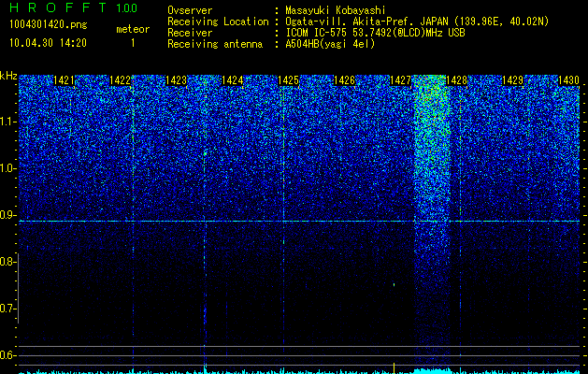
Task: Click the 0.6 kHz axis label
Action: (7, 355)
